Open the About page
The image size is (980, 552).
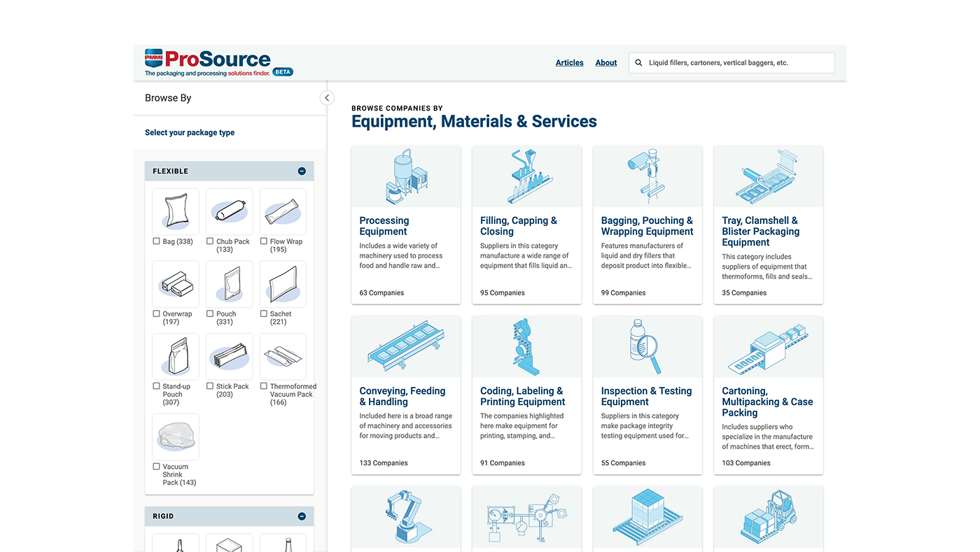605,63
